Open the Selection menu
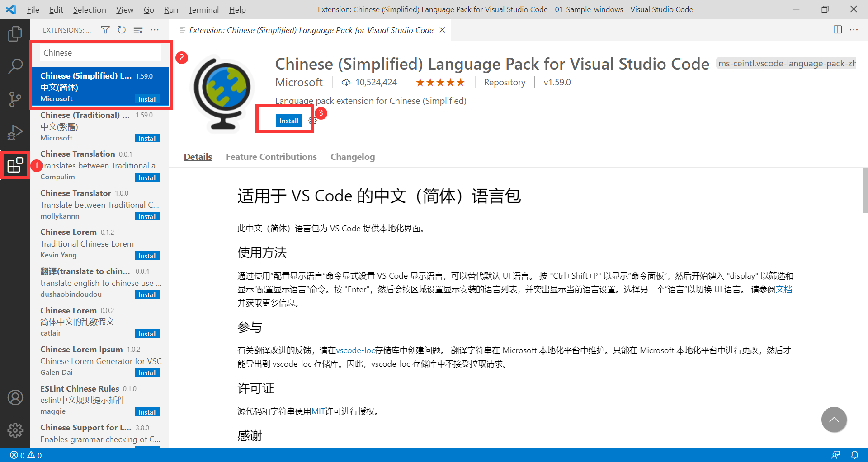 [90, 9]
